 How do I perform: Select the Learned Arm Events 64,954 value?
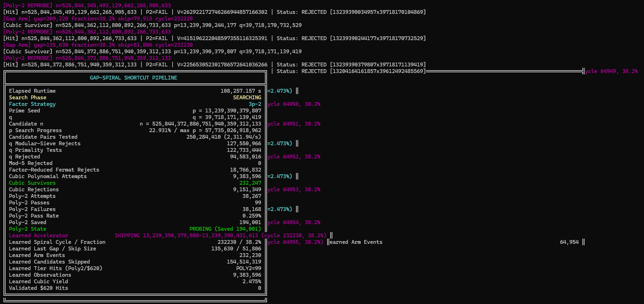[x=569, y=242]
